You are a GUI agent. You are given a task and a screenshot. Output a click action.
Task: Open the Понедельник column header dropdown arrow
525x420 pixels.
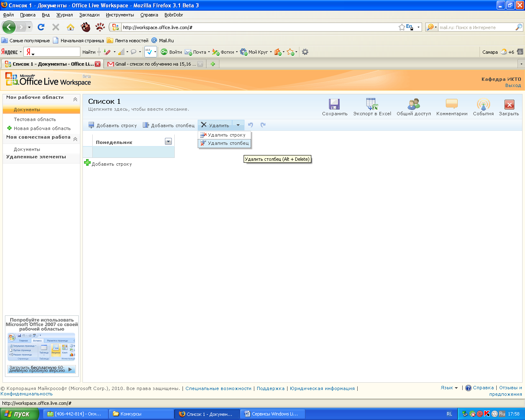coord(168,142)
